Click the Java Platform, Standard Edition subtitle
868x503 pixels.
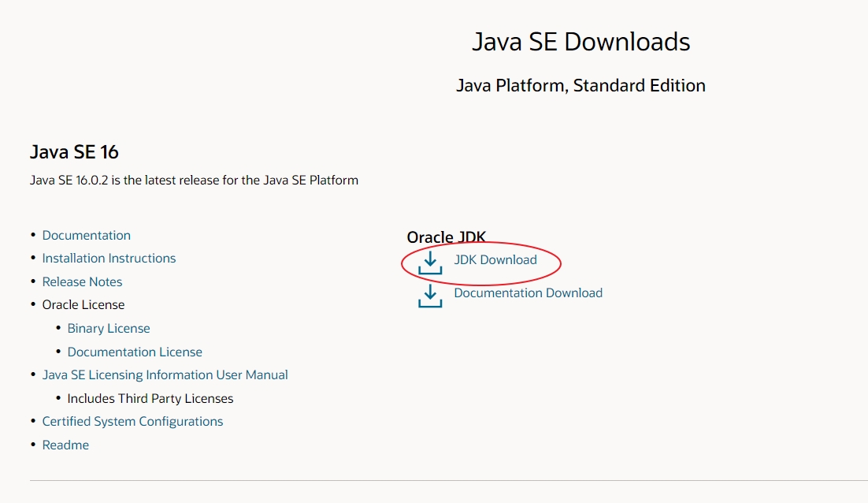(x=581, y=86)
